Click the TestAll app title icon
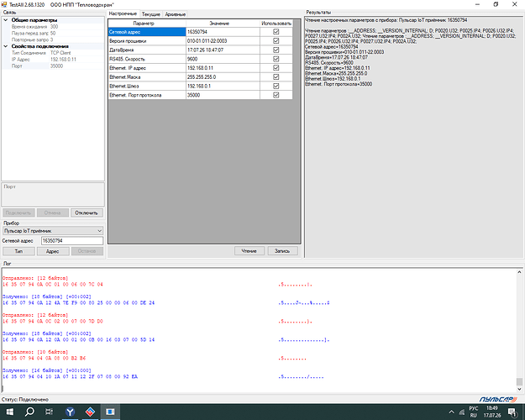Image resolution: width=525 pixels, height=420 pixels. (x=4, y=4)
